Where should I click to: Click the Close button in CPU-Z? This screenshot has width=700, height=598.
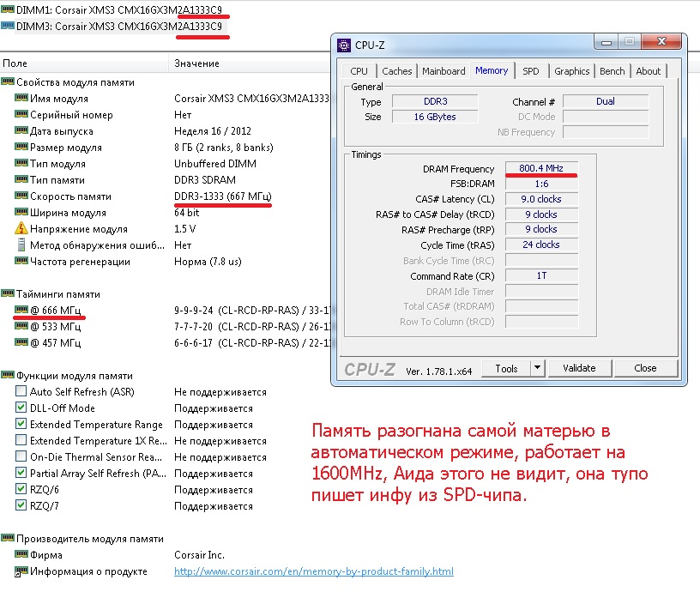(645, 368)
